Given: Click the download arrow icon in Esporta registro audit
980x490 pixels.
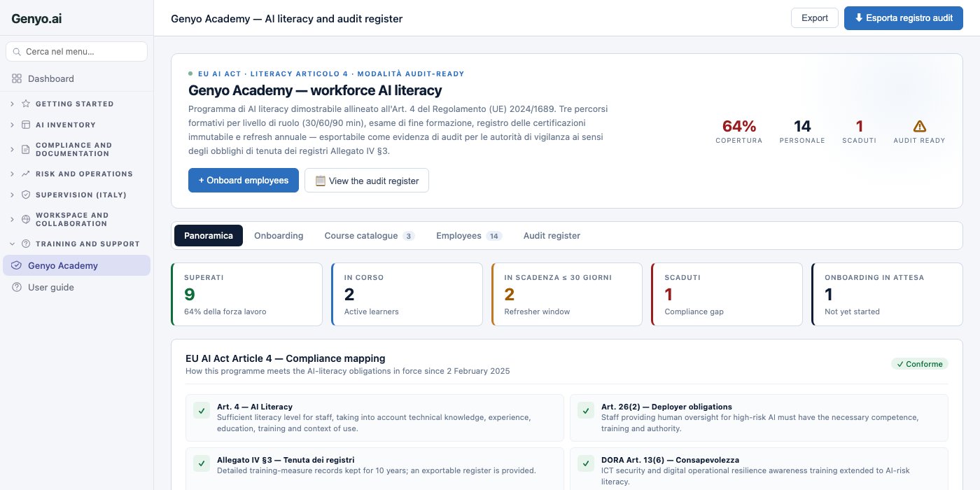Looking at the screenshot, I should pyautogui.click(x=859, y=18).
